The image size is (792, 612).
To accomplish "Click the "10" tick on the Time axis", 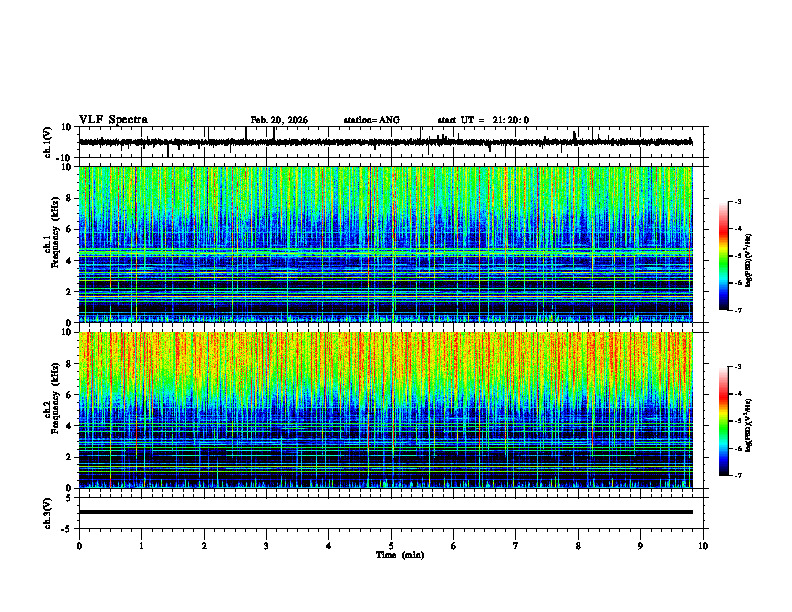I will click(x=703, y=546).
